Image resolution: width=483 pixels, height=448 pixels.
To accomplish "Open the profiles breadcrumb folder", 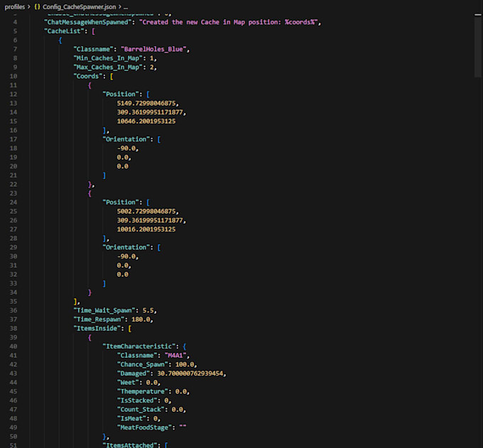I will 14,7.
